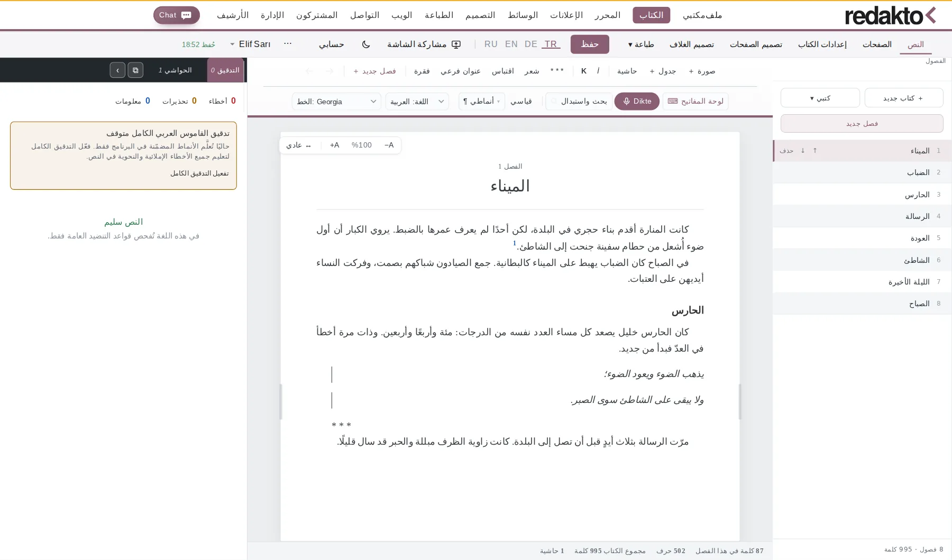Switch to the الصفحات tab

(877, 44)
